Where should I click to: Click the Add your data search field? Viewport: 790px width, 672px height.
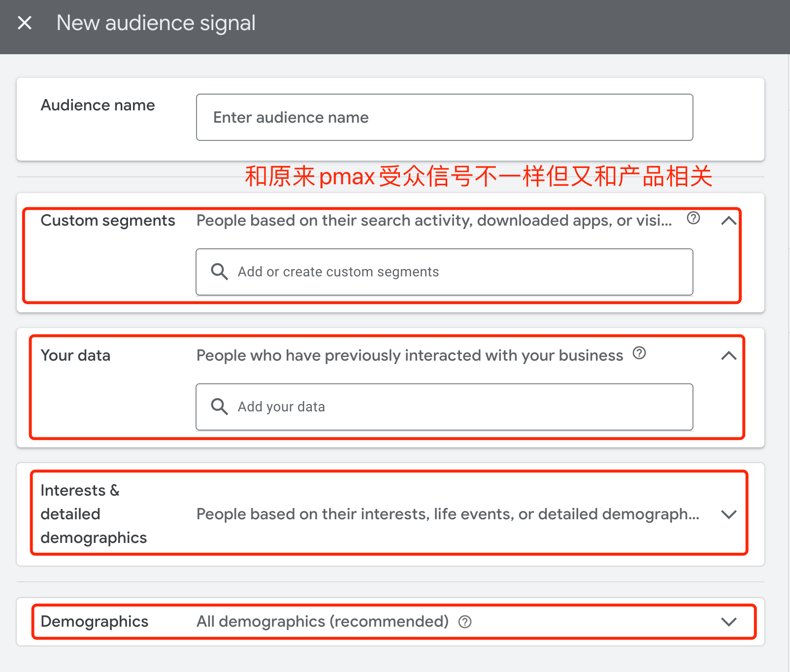(x=444, y=406)
